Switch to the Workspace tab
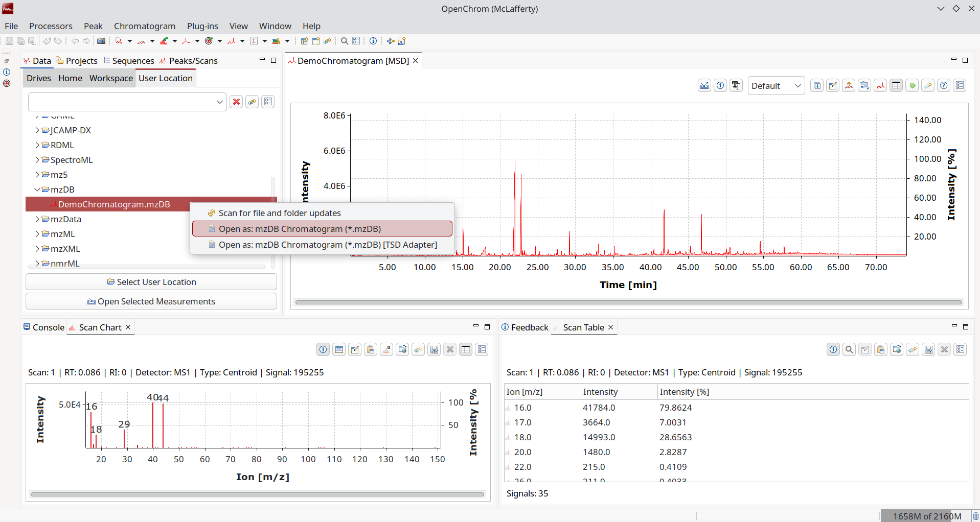This screenshot has width=980, height=522. pos(111,78)
